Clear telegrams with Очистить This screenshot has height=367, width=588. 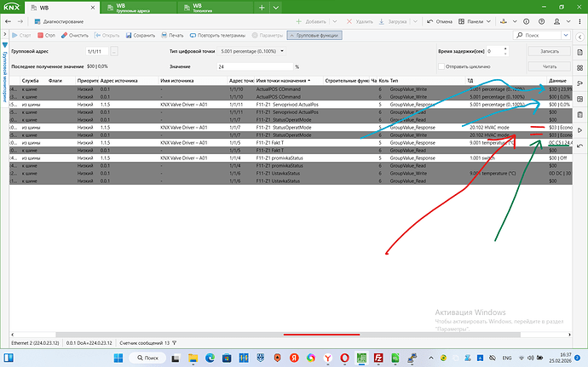(75, 35)
